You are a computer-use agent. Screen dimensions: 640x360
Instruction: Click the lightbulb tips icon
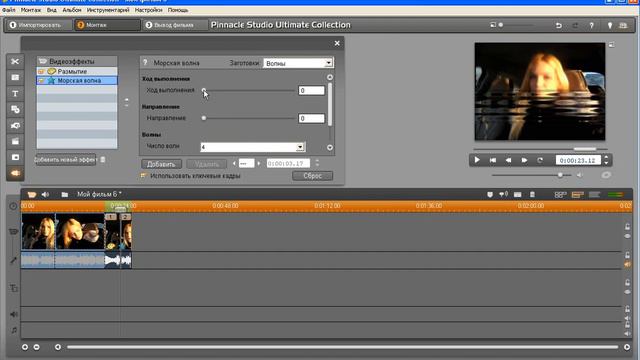[610, 25]
